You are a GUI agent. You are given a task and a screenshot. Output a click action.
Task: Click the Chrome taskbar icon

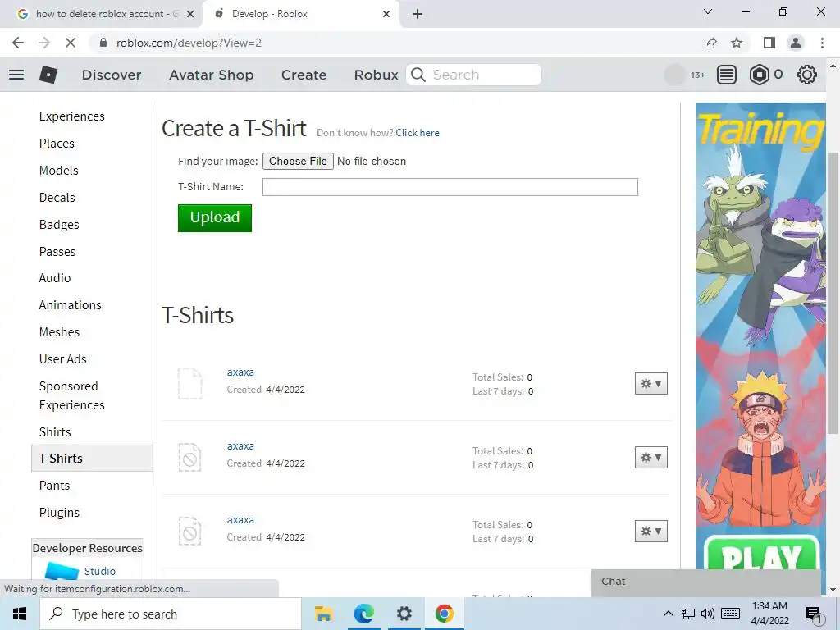click(x=444, y=614)
